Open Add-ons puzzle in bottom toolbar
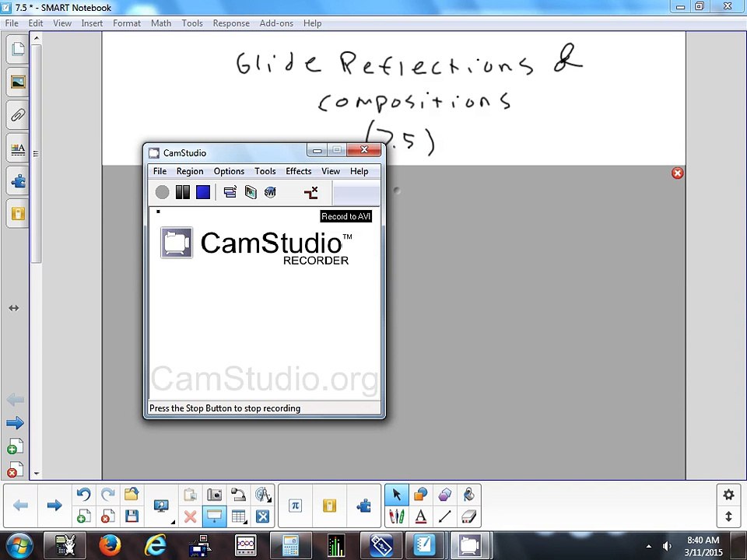Screen dimensions: 747x560 [x=363, y=506]
